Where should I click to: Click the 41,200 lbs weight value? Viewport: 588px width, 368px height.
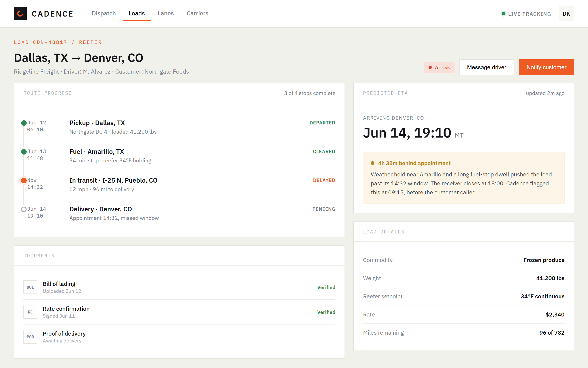tap(550, 278)
